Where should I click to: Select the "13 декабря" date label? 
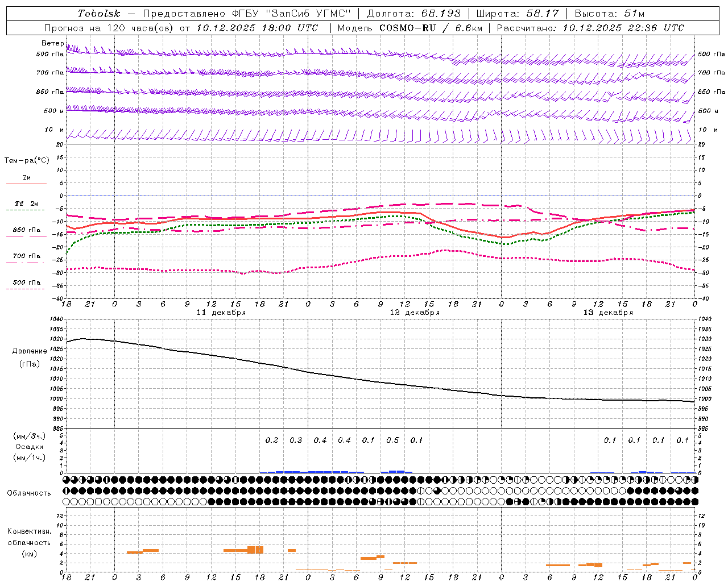[608, 313]
